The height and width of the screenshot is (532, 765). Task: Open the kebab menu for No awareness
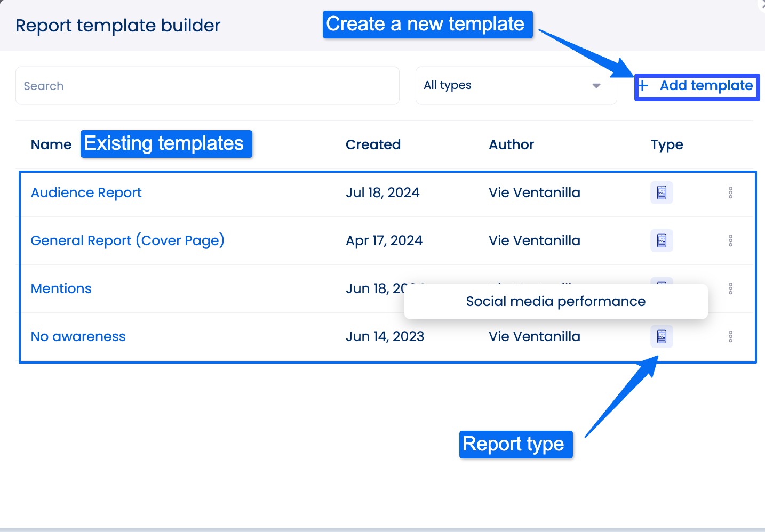point(730,336)
